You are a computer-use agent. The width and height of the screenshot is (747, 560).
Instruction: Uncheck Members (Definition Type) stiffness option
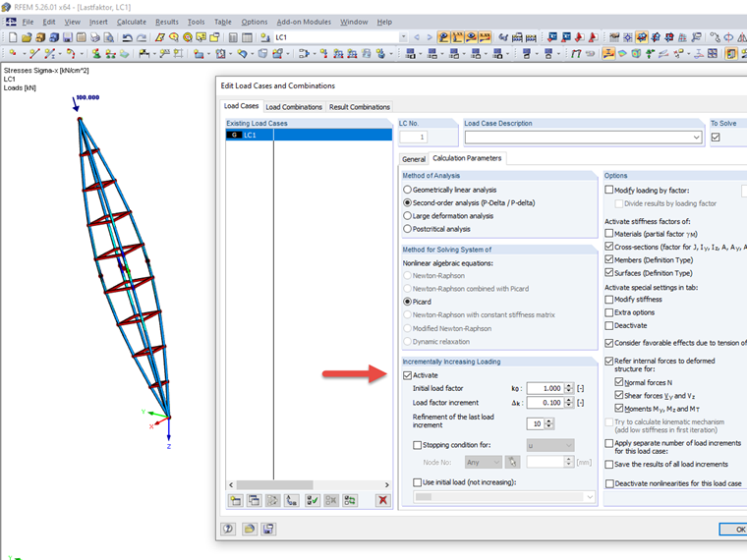point(608,259)
